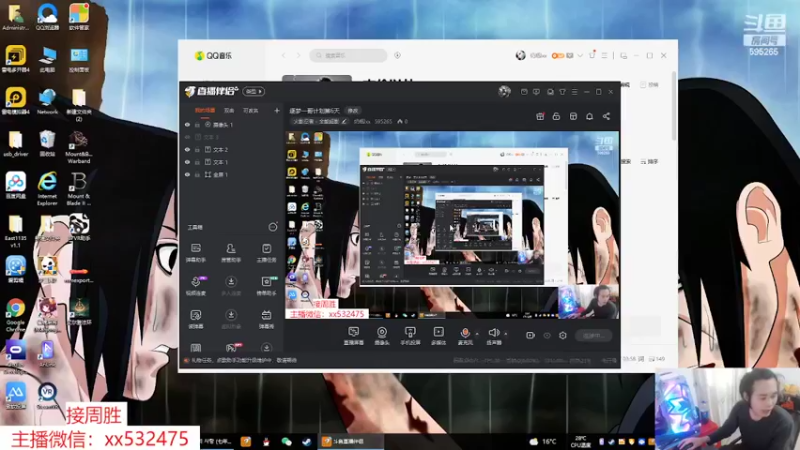Lock the 文本 2 source layer
This screenshot has width=800, height=450.
tap(197, 149)
